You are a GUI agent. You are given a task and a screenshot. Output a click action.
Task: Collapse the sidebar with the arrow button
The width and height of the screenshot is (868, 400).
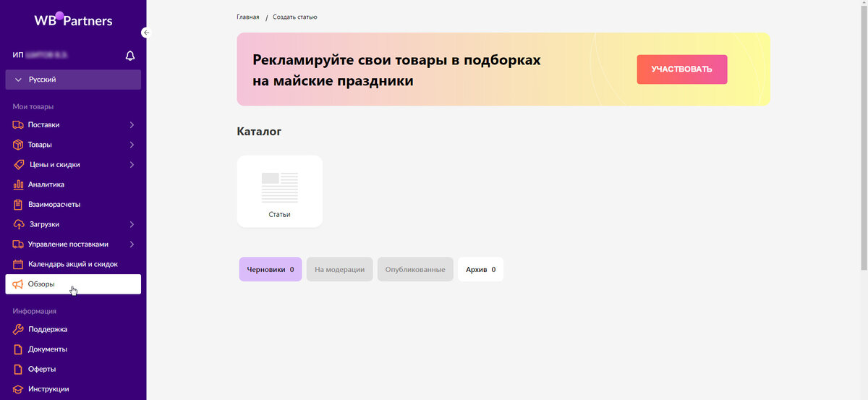(x=145, y=33)
